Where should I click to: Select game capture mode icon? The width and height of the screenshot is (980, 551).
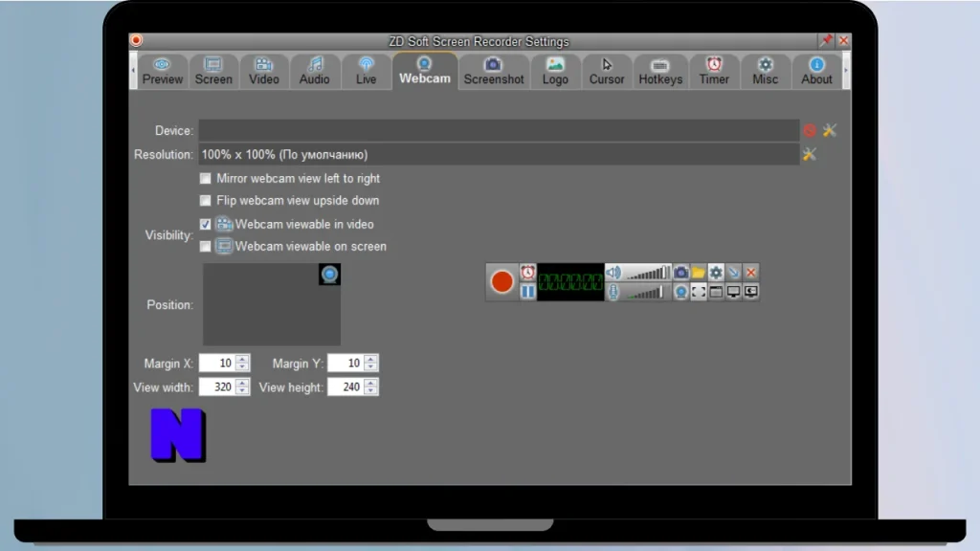(x=750, y=292)
